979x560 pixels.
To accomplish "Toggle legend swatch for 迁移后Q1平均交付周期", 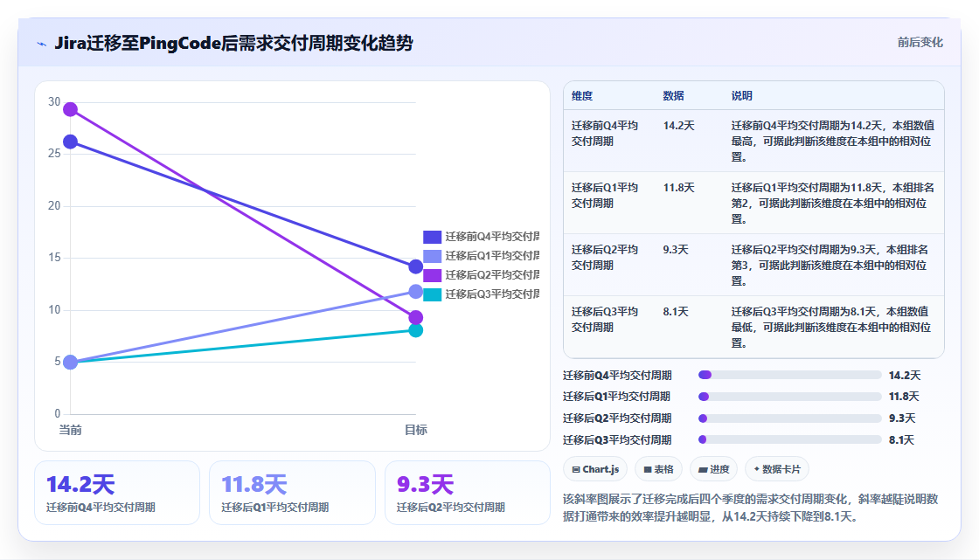I will tap(432, 256).
